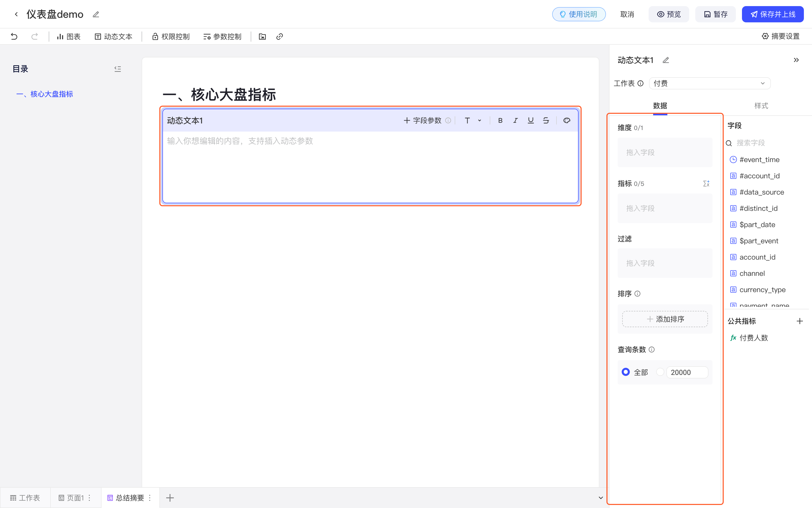Click the 暂存 button

(x=715, y=14)
